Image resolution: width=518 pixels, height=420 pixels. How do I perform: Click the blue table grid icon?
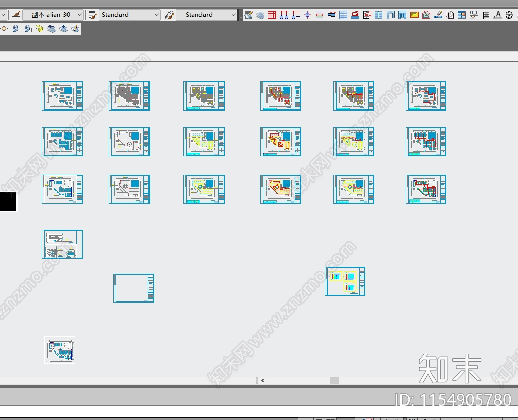(x=343, y=15)
